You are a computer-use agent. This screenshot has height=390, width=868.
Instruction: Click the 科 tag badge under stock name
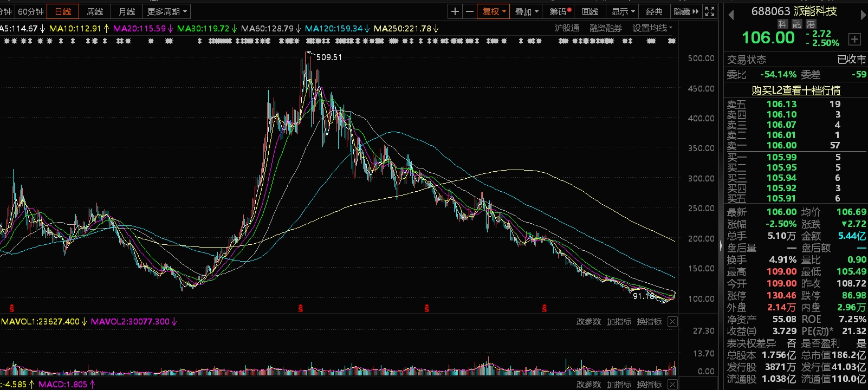tap(782, 24)
